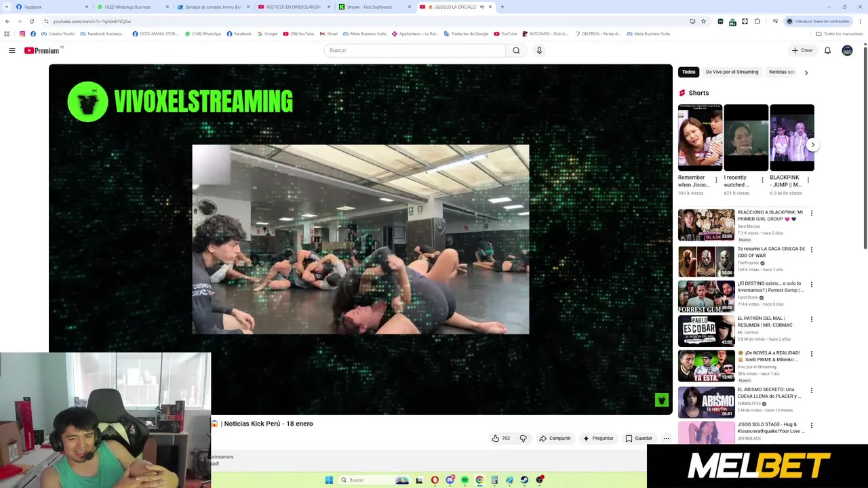Reload the page with browser refresh
This screenshot has width=868, height=488.
click(x=32, y=21)
